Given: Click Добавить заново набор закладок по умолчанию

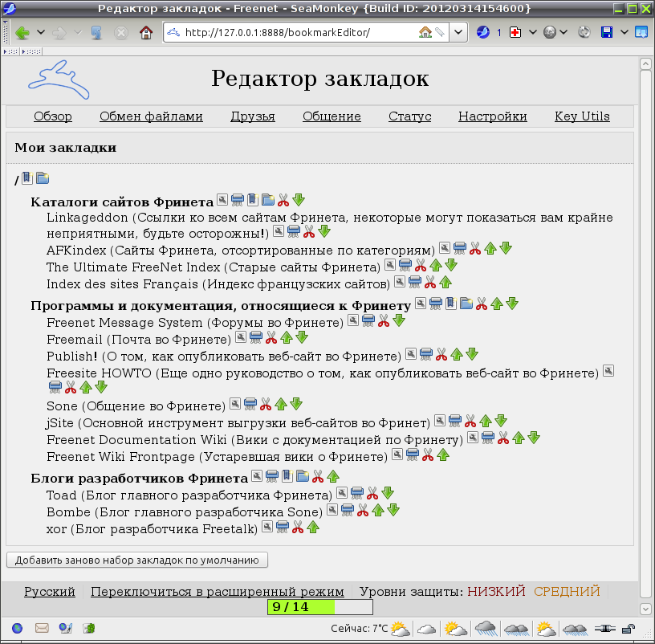Looking at the screenshot, I should point(137,560).
